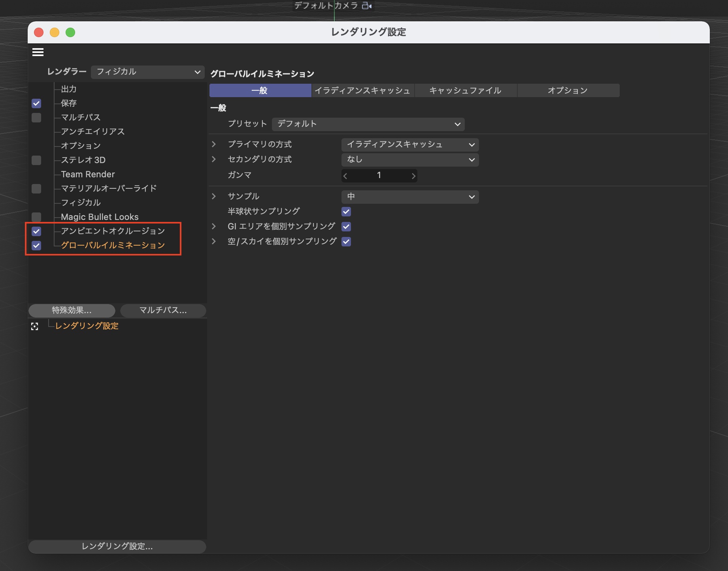Image resolution: width=728 pixels, height=571 pixels.
Task: Click the default camera icon at top
Action: [366, 6]
